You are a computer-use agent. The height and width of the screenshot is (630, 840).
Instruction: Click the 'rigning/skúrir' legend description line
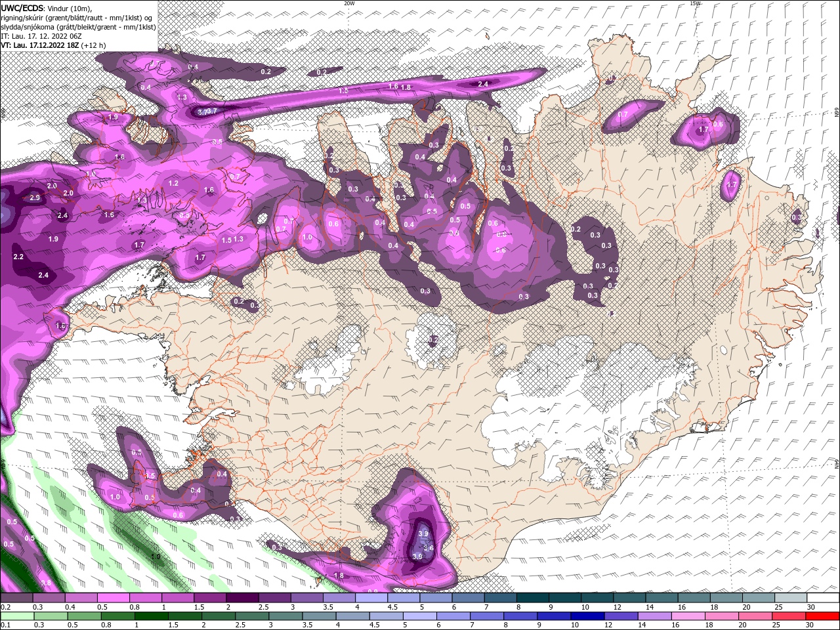tap(76, 17)
